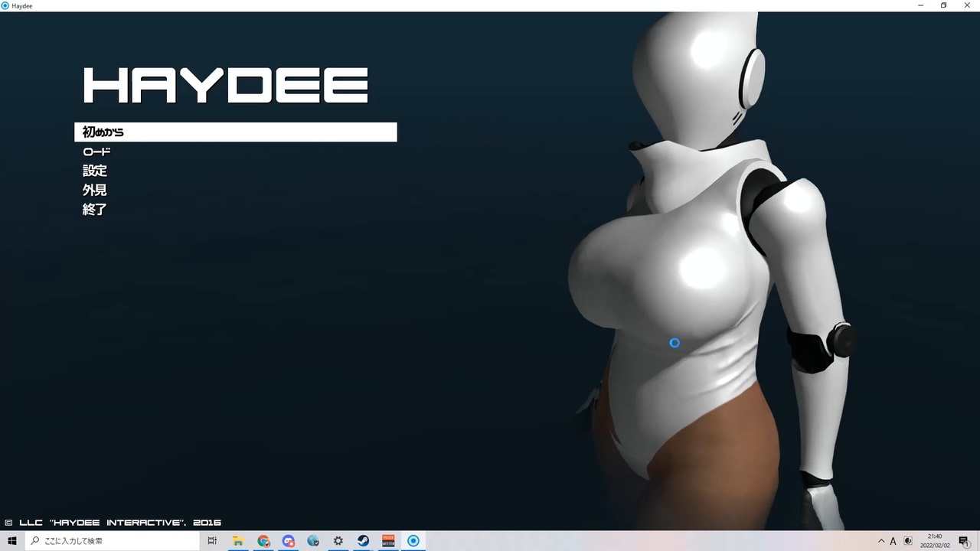
Task: Show hidden system tray icons
Action: (881, 541)
